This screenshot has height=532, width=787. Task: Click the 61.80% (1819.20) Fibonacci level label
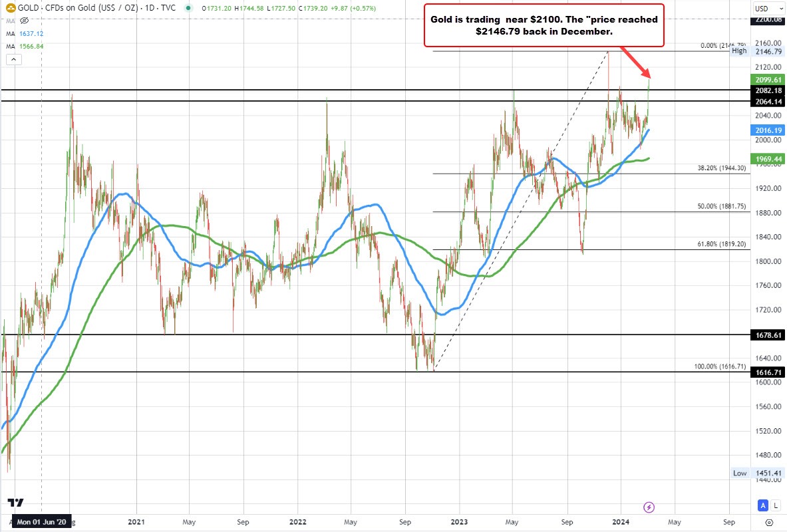coord(721,244)
